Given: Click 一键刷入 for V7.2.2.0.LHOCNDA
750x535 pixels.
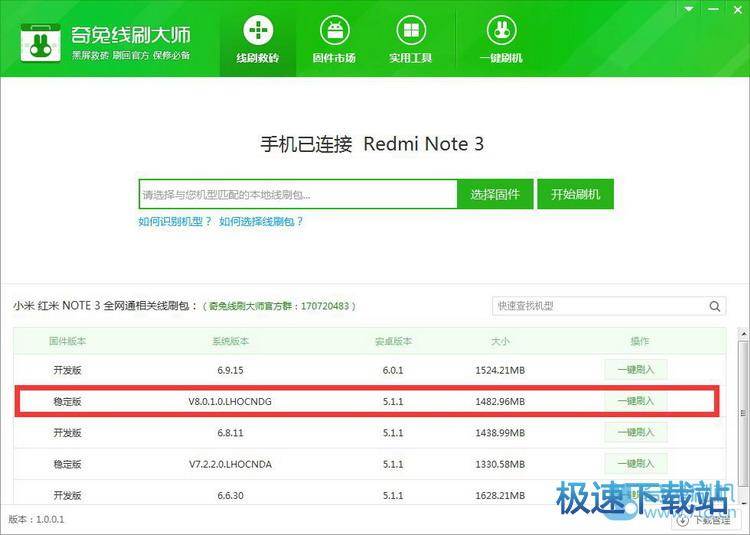Looking at the screenshot, I should [635, 463].
